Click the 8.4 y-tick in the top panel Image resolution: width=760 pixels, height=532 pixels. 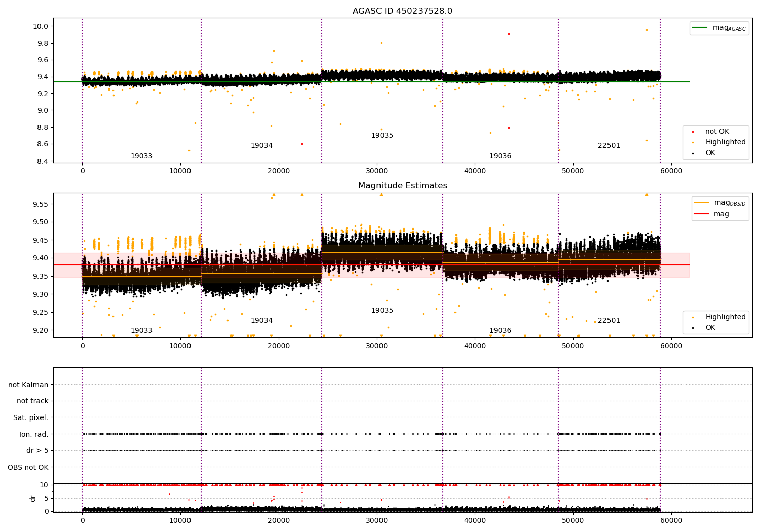[x=42, y=161]
